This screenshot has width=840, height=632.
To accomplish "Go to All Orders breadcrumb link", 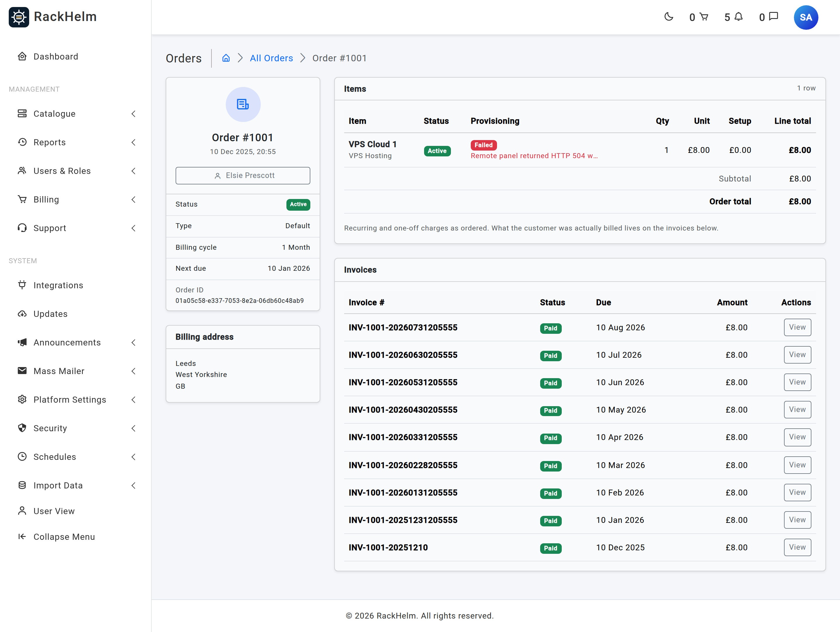I will 271,58.
